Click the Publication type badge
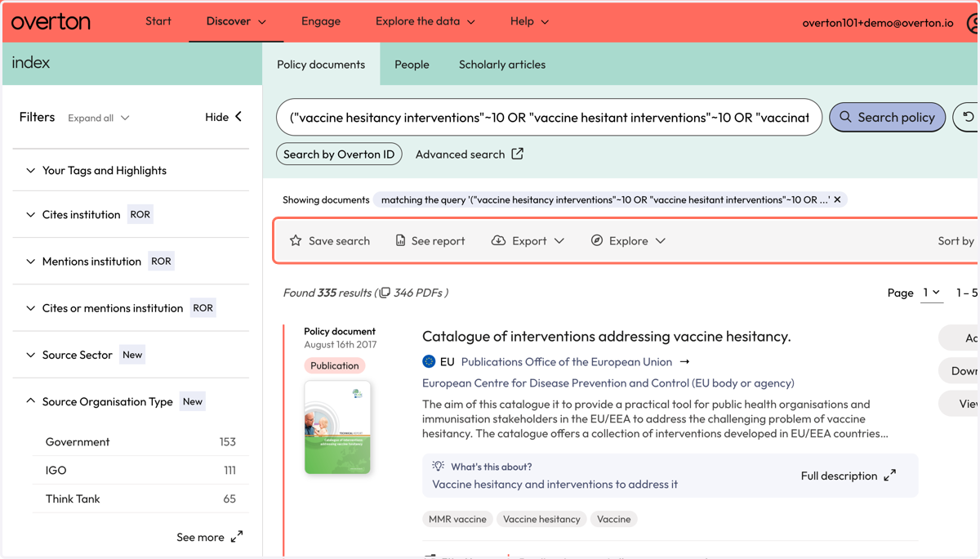The height and width of the screenshot is (559, 980). click(334, 365)
